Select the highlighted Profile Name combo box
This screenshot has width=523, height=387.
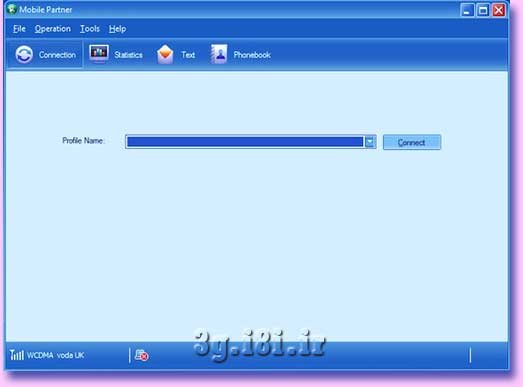(251, 142)
